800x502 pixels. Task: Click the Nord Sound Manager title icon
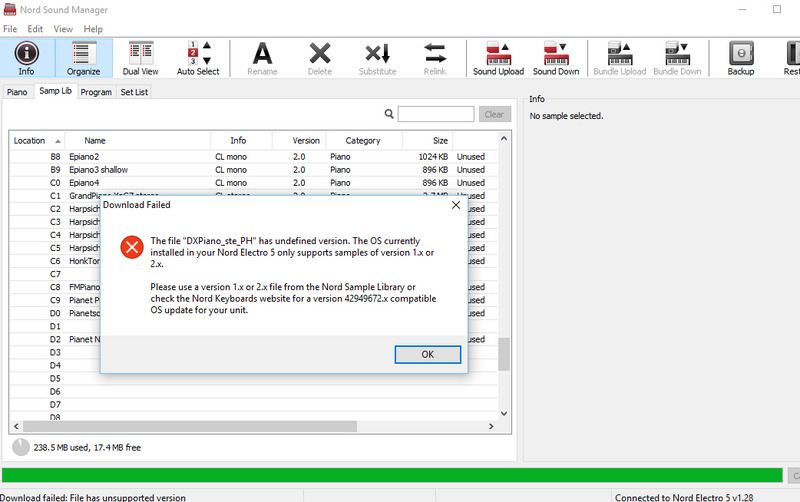9,9
